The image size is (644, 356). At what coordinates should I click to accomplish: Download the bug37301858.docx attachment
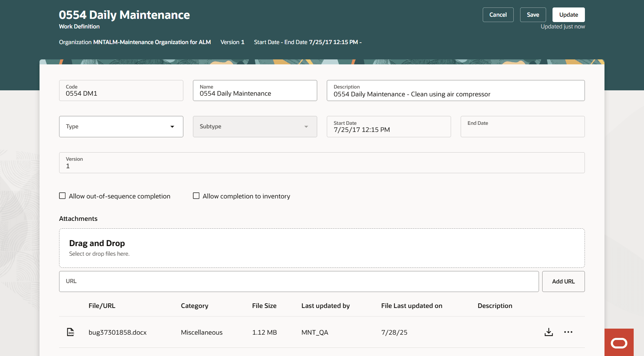click(x=548, y=332)
